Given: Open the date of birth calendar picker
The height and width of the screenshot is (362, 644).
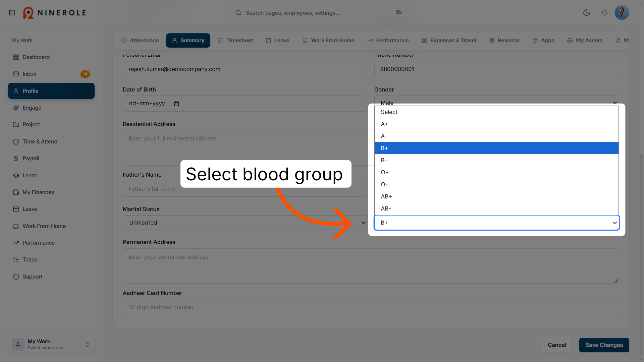Looking at the screenshot, I should [176, 104].
